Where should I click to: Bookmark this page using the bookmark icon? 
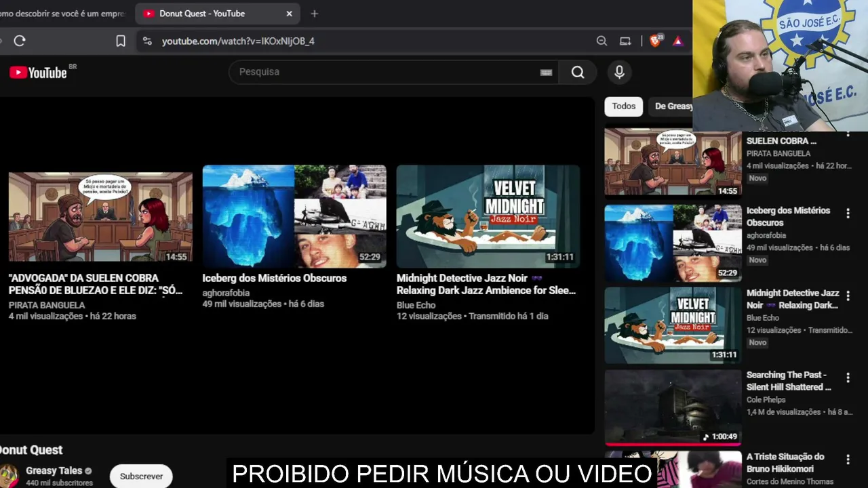[121, 41]
